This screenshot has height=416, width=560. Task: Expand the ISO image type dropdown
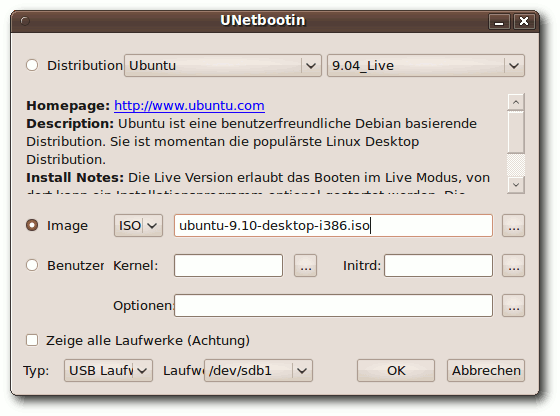pos(138,225)
